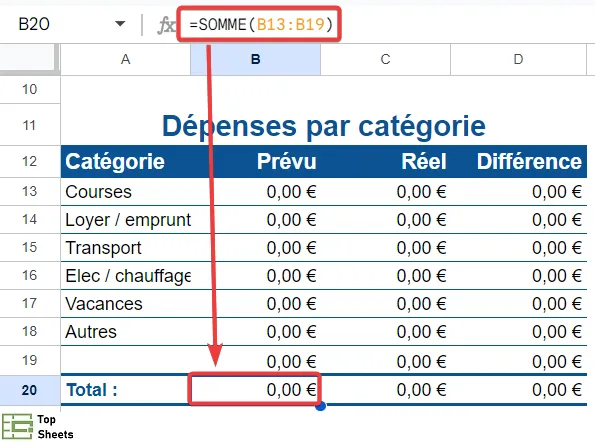Select the Prévu value for Transport
Screen dimensions: 595x441
coord(255,248)
